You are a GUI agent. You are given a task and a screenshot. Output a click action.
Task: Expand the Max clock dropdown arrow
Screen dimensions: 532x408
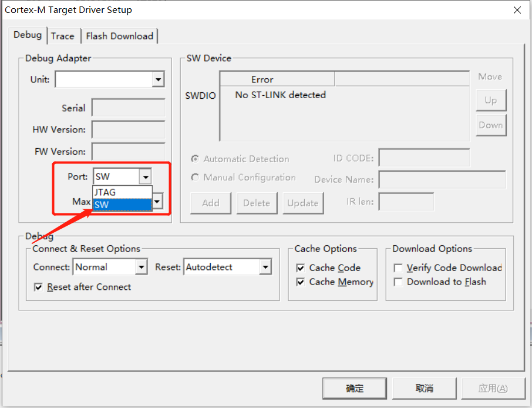pos(157,202)
